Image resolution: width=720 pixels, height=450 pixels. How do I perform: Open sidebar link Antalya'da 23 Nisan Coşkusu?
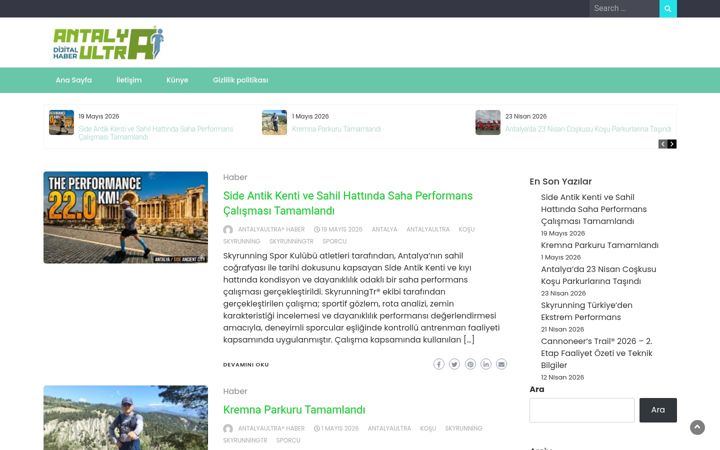[598, 275]
